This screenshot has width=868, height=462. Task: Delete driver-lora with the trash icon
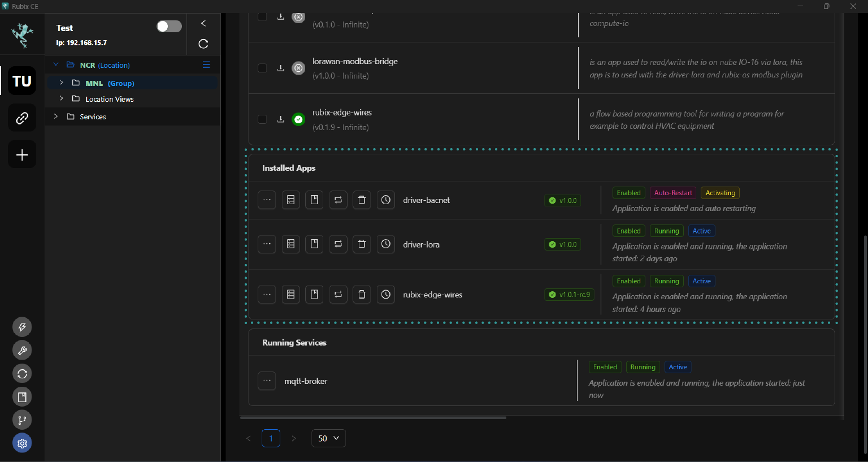click(362, 244)
